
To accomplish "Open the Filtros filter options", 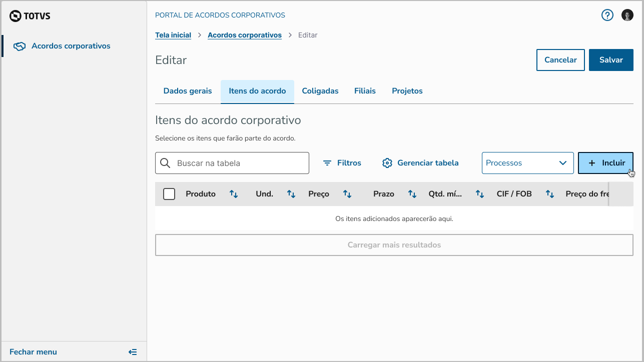I will click(x=342, y=163).
